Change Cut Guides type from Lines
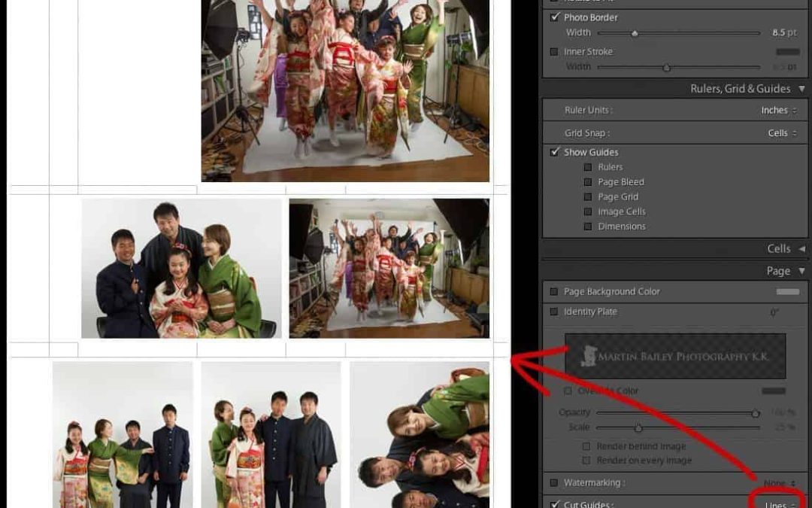812x508 pixels. coord(779,503)
